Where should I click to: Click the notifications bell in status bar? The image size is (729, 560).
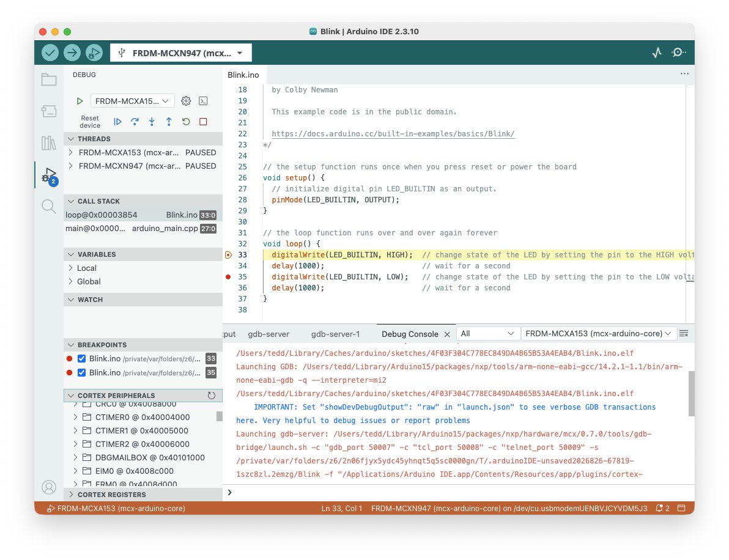tap(662, 509)
